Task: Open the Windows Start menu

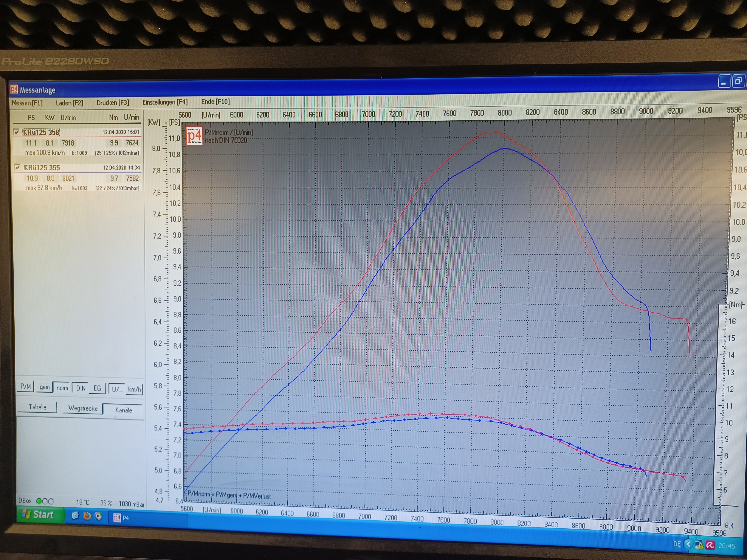Action: click(x=39, y=514)
